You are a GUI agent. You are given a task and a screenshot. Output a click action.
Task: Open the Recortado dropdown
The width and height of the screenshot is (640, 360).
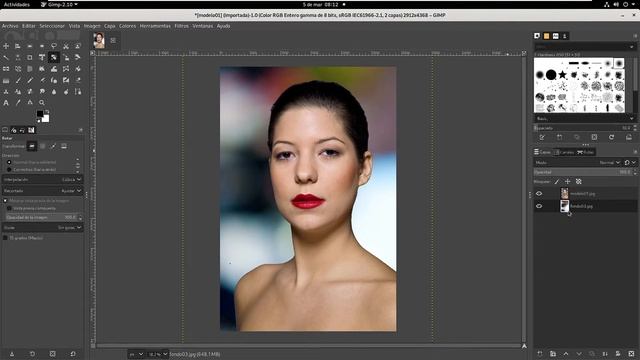(x=42, y=191)
